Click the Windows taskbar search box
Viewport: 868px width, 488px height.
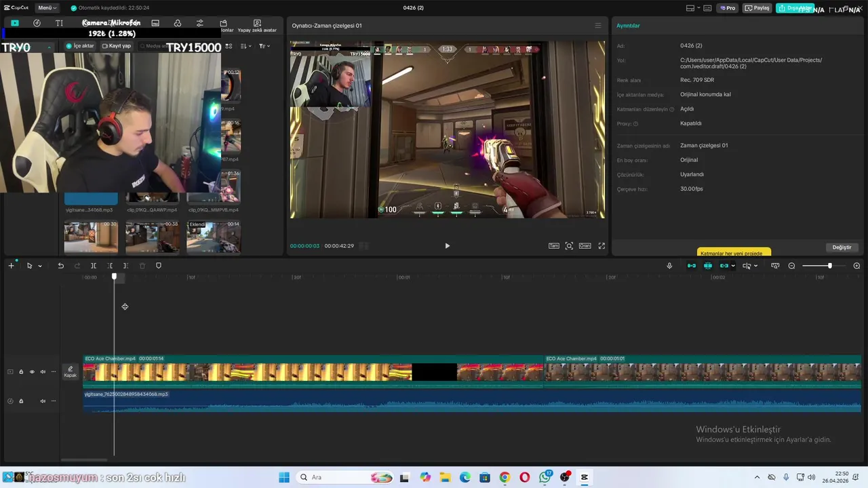click(x=346, y=477)
